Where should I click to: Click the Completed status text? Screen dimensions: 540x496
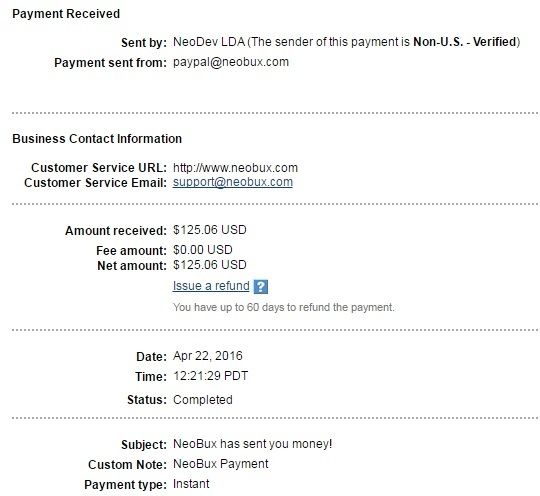[203, 400]
